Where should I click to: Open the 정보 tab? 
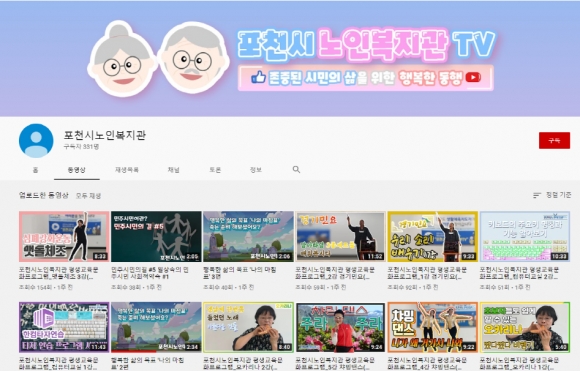click(256, 170)
